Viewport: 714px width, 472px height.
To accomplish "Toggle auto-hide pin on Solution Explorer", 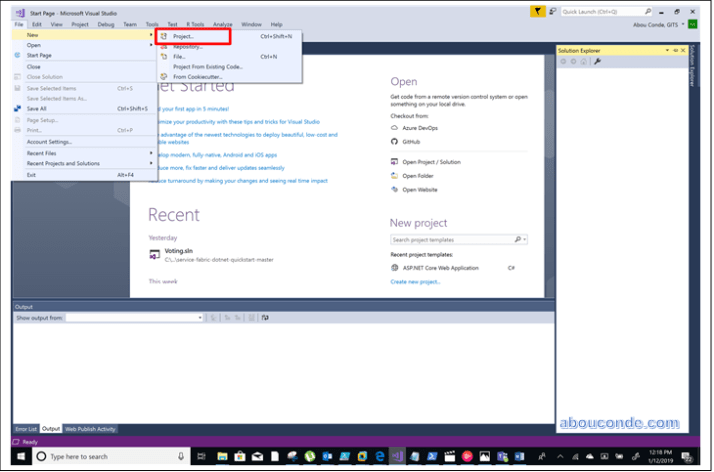I will click(x=675, y=49).
